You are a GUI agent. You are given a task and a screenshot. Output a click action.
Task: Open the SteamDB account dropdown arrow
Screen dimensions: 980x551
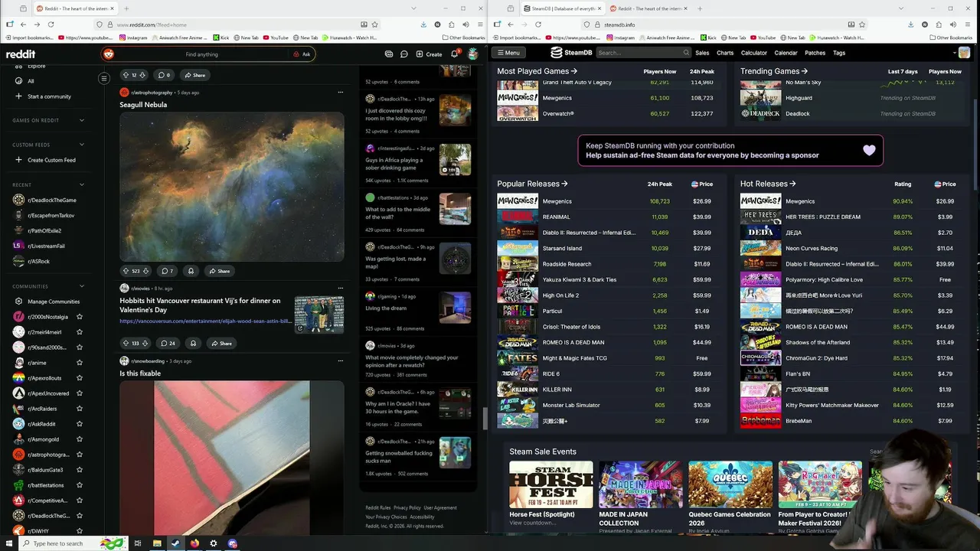coord(955,53)
